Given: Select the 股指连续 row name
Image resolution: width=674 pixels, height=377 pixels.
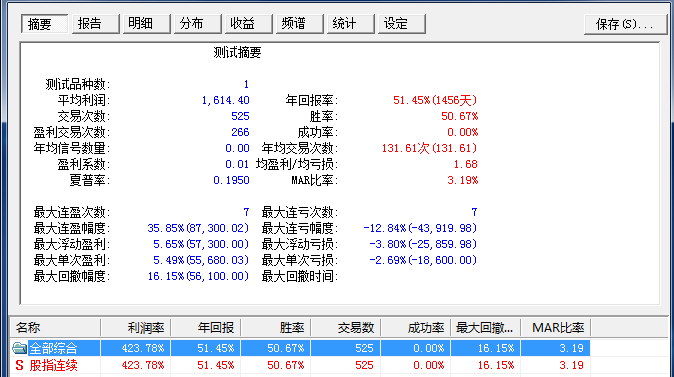Looking at the screenshot, I should (x=53, y=366).
